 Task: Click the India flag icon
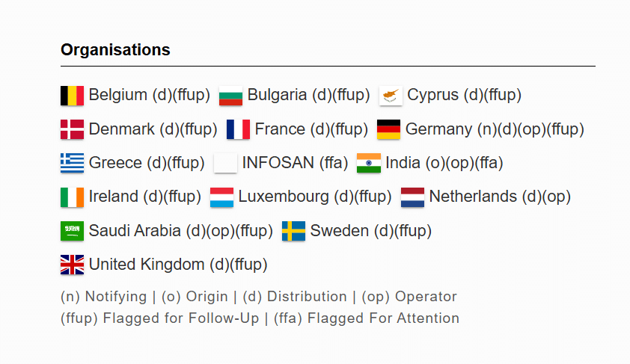point(369,164)
